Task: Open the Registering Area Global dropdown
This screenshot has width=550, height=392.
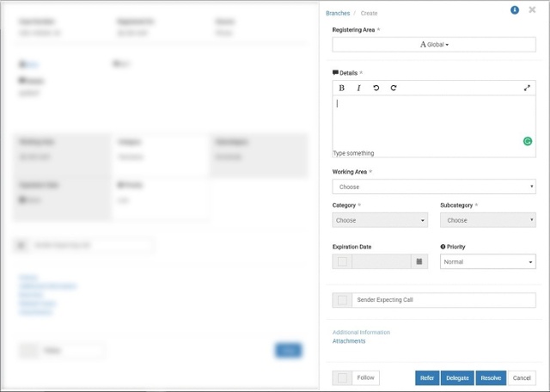Action: pyautogui.click(x=434, y=44)
